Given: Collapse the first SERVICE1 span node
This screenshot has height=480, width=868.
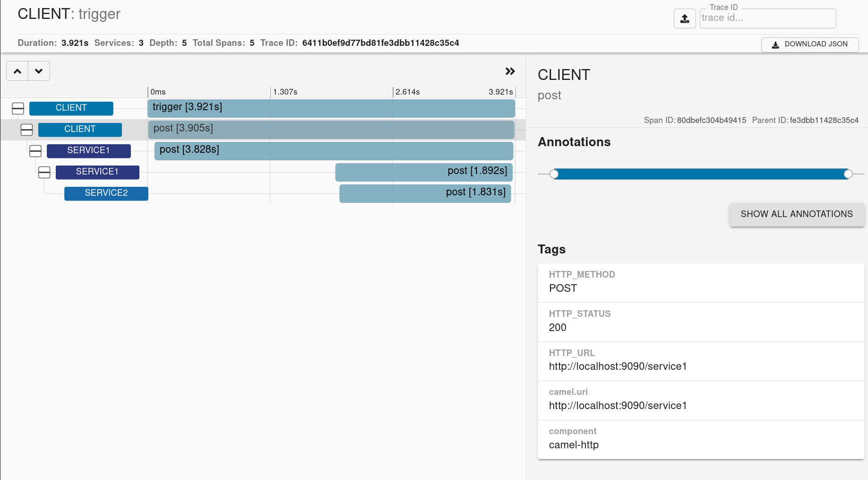Looking at the screenshot, I should (x=35, y=151).
